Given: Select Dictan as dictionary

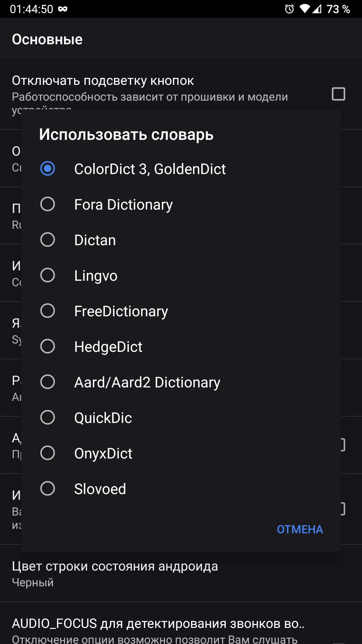Looking at the screenshot, I should click(48, 240).
